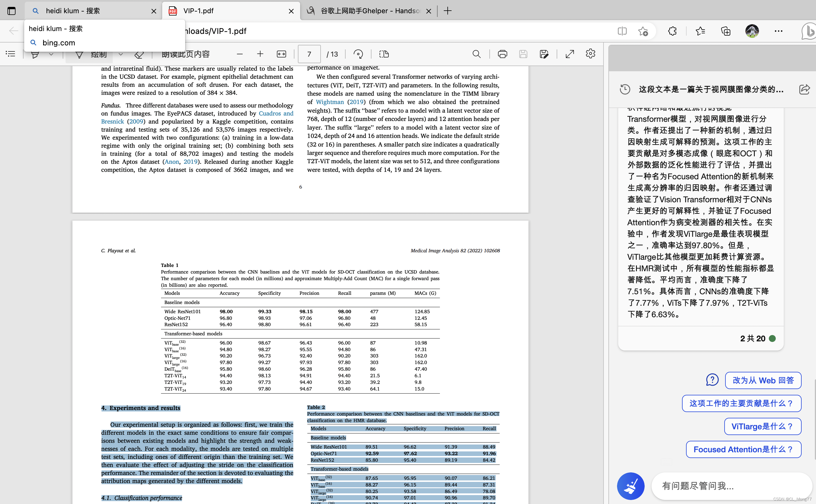The height and width of the screenshot is (504, 816).
Task: Click '改为从 Web 回答' button
Action: [x=763, y=380]
